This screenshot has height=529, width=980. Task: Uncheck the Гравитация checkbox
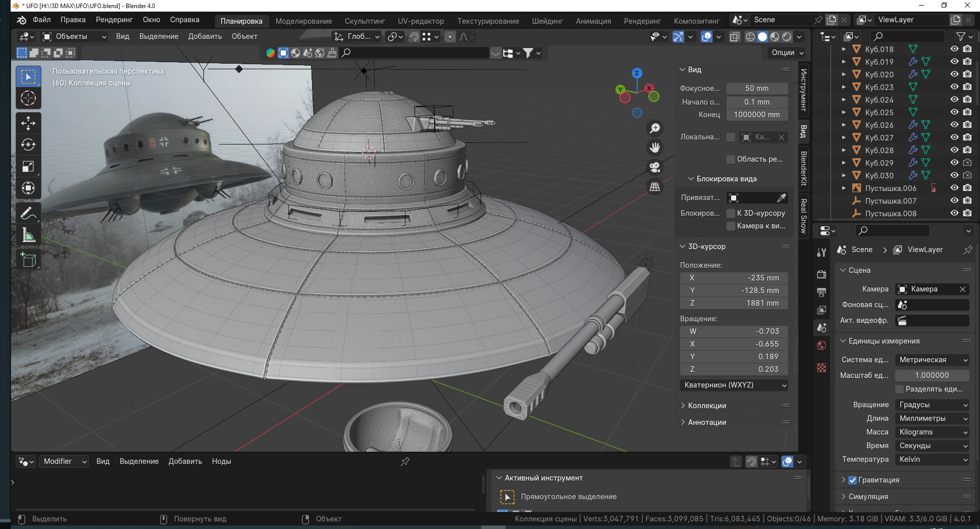click(x=853, y=480)
